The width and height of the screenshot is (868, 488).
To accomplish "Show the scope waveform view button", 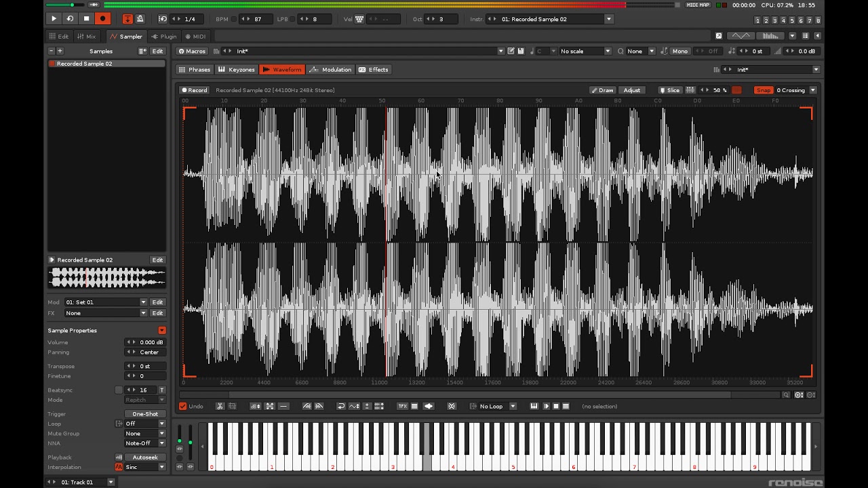I will (741, 36).
